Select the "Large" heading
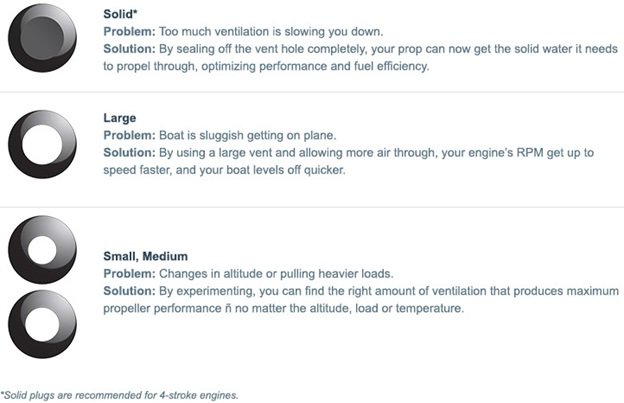The width and height of the screenshot is (624, 403). [x=120, y=118]
